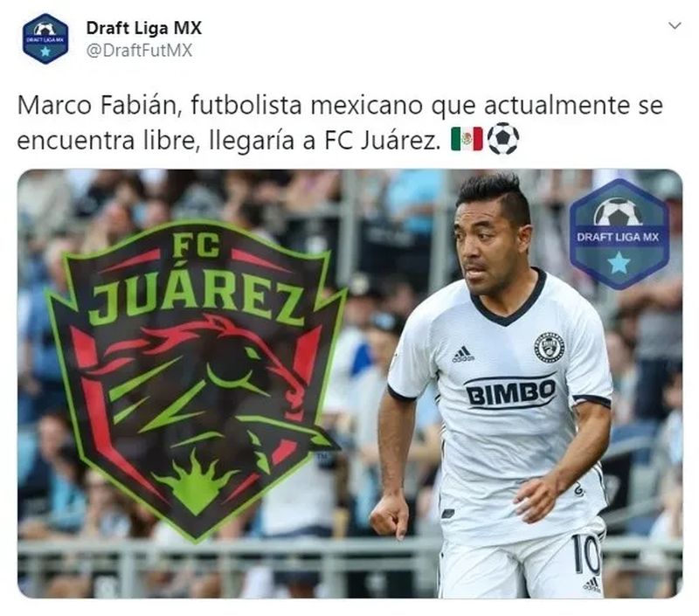699x616 pixels.
Task: Expand the tweet options chevron
Action: pyautogui.click(x=675, y=26)
